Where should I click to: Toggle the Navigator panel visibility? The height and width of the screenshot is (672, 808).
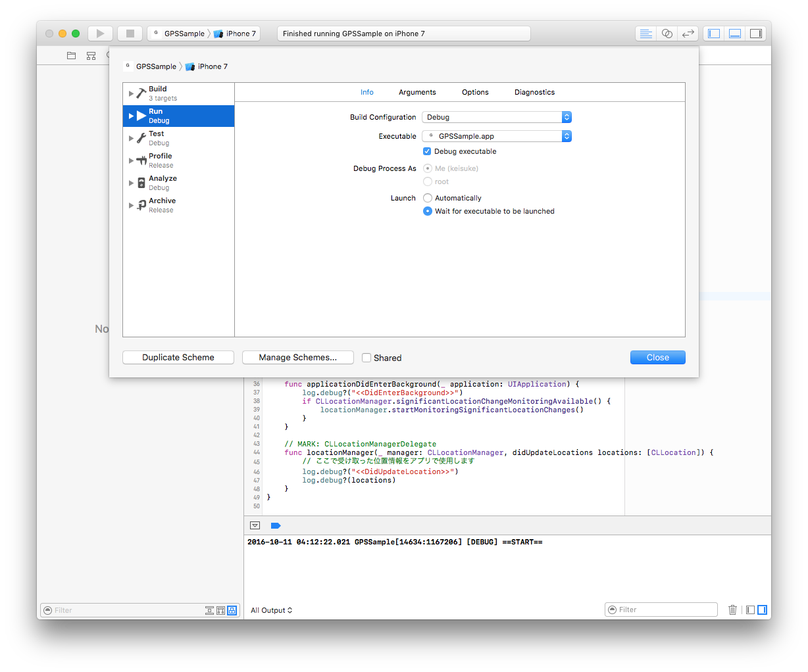[713, 33]
